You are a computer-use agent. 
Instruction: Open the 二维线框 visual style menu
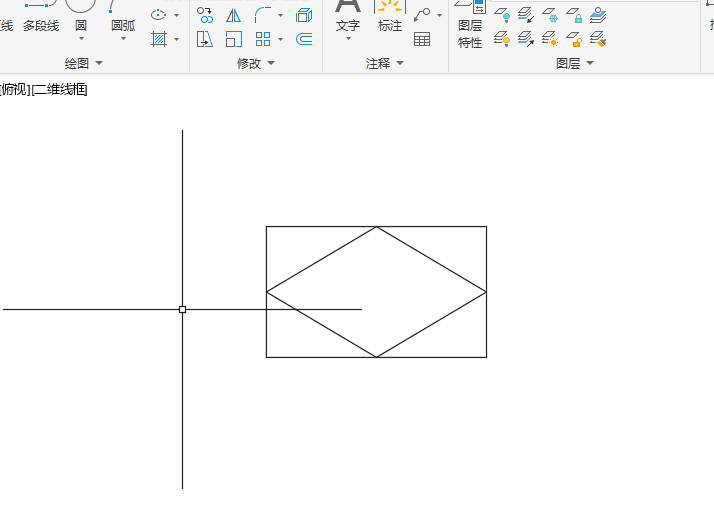tap(60, 89)
